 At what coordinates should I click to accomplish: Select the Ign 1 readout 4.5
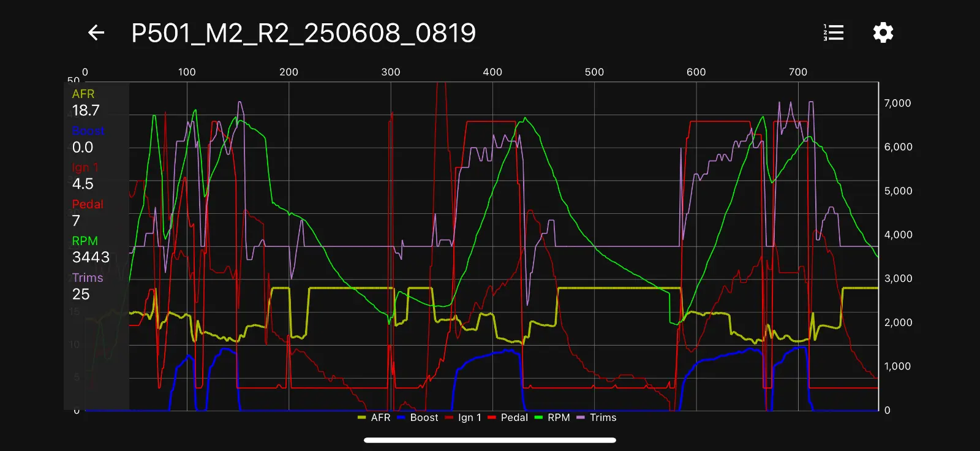pyautogui.click(x=83, y=184)
